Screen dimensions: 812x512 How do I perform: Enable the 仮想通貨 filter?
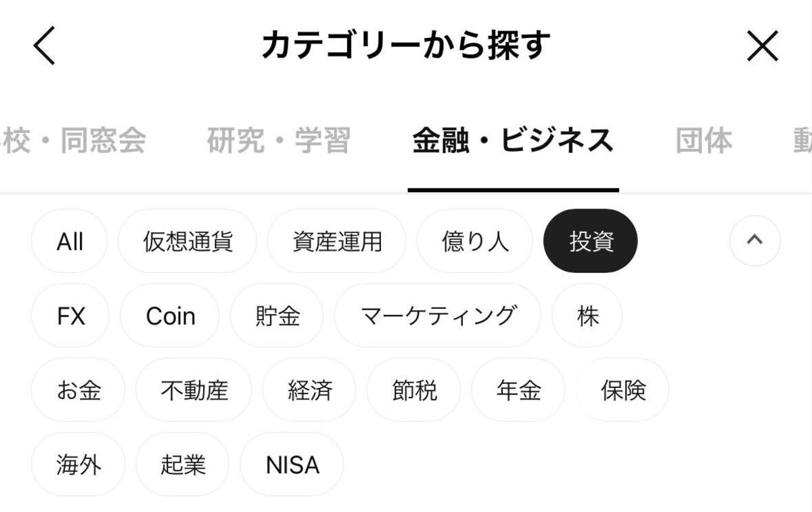coord(187,240)
